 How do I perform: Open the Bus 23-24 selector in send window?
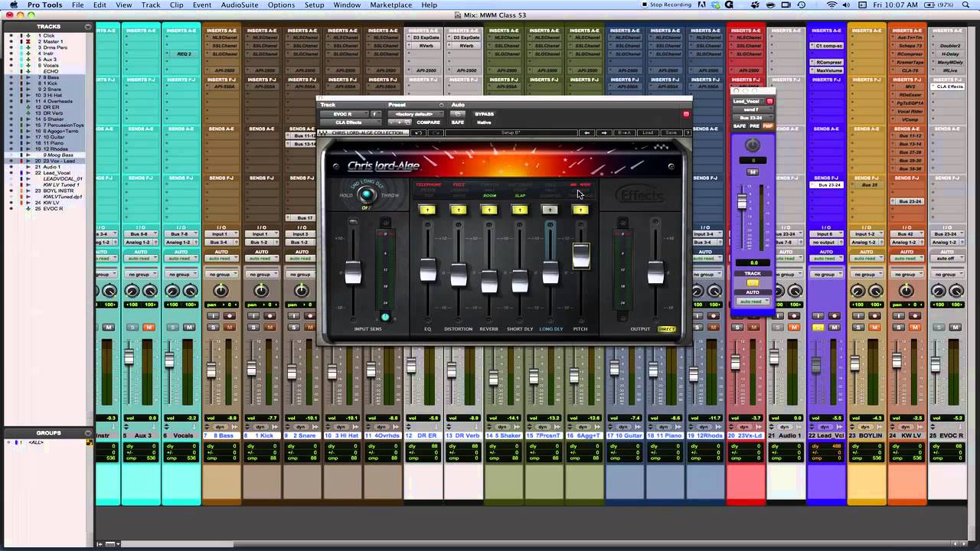(753, 118)
